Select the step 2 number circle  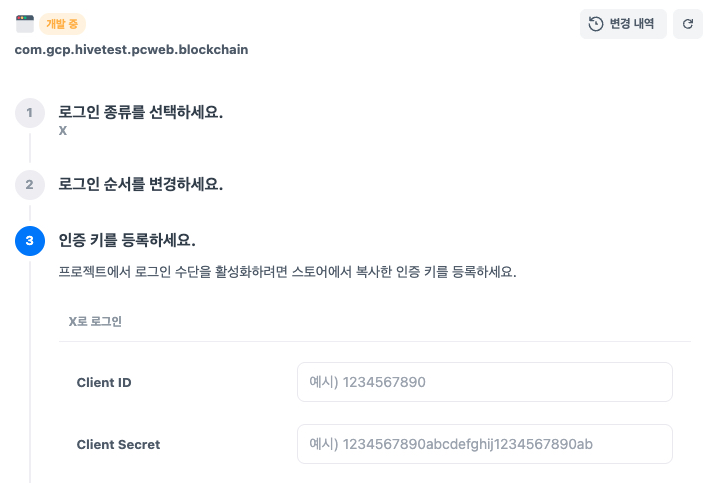click(x=30, y=184)
